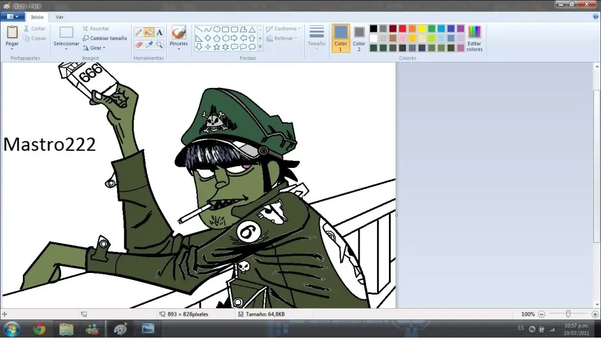Open the Rellenar fill dropdown
The width and height of the screenshot is (601, 364).
282,38
